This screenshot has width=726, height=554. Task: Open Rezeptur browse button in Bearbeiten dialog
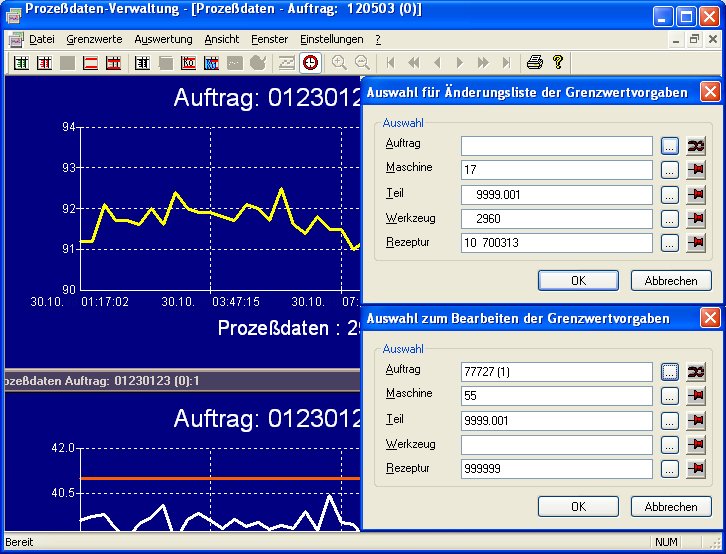[x=670, y=469]
